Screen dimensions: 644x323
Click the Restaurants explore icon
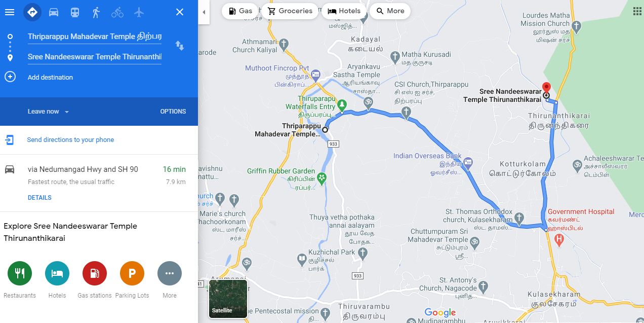20,273
